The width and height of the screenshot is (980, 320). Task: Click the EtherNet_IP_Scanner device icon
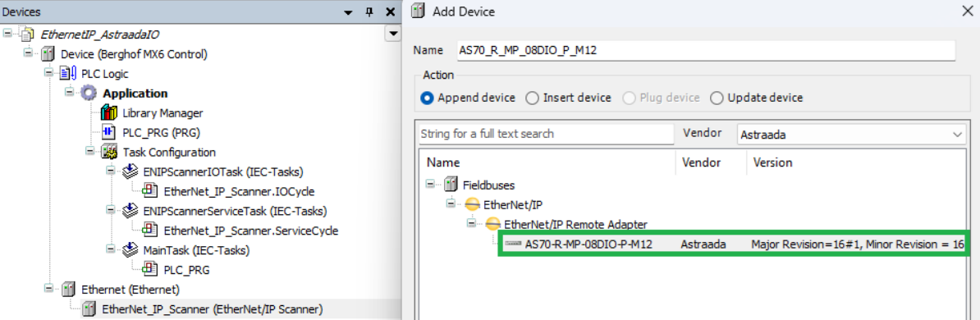coord(90,309)
